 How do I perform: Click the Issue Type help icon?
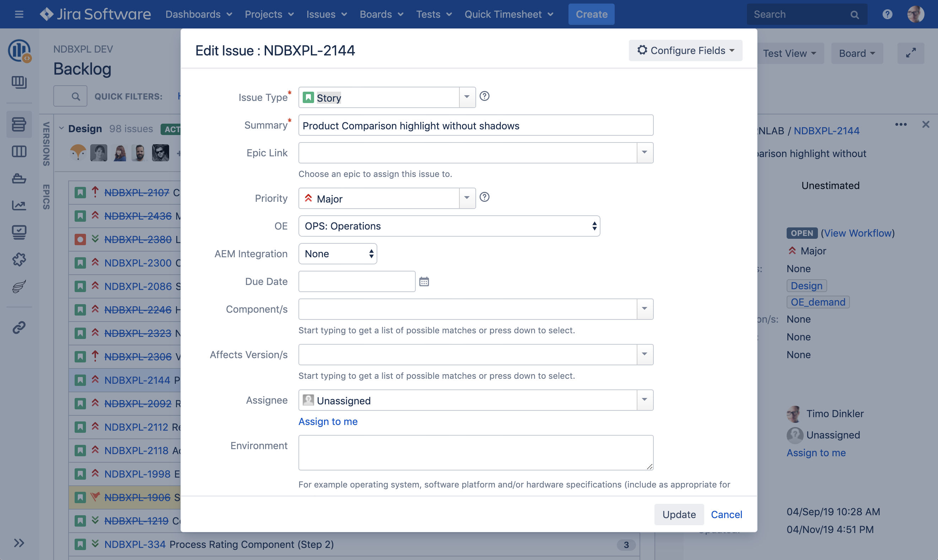tap(485, 96)
